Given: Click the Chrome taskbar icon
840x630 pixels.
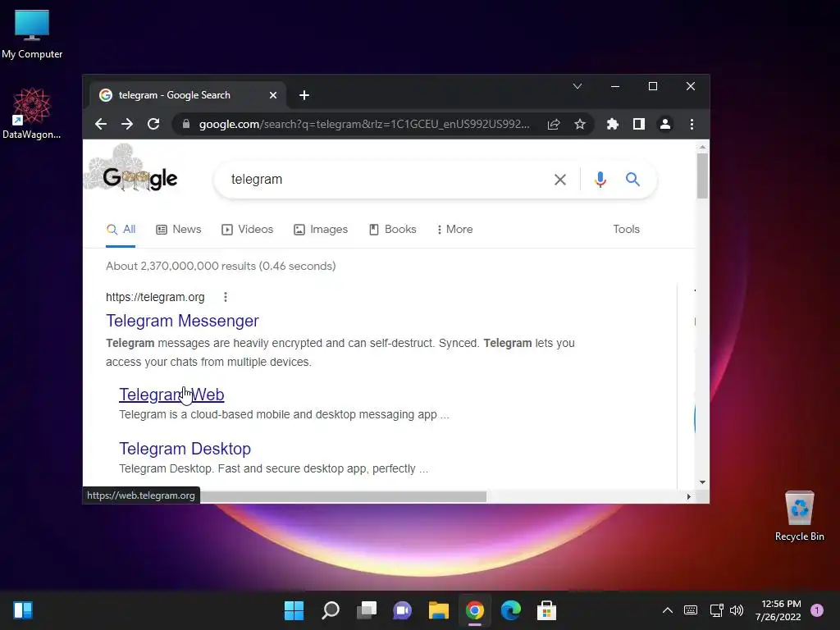Looking at the screenshot, I should (475, 610).
